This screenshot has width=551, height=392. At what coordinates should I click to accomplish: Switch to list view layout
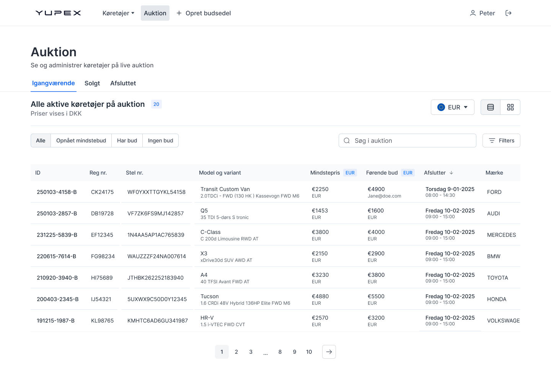[491, 107]
